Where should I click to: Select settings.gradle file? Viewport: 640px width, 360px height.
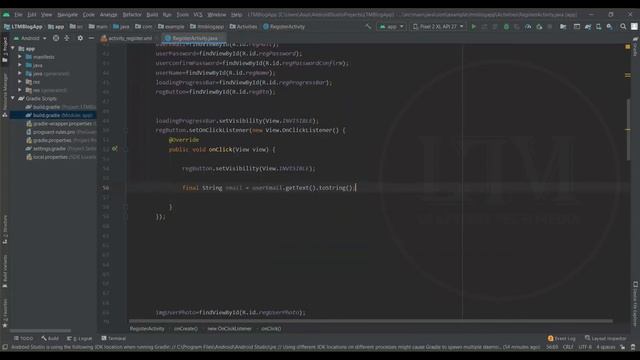60,149
